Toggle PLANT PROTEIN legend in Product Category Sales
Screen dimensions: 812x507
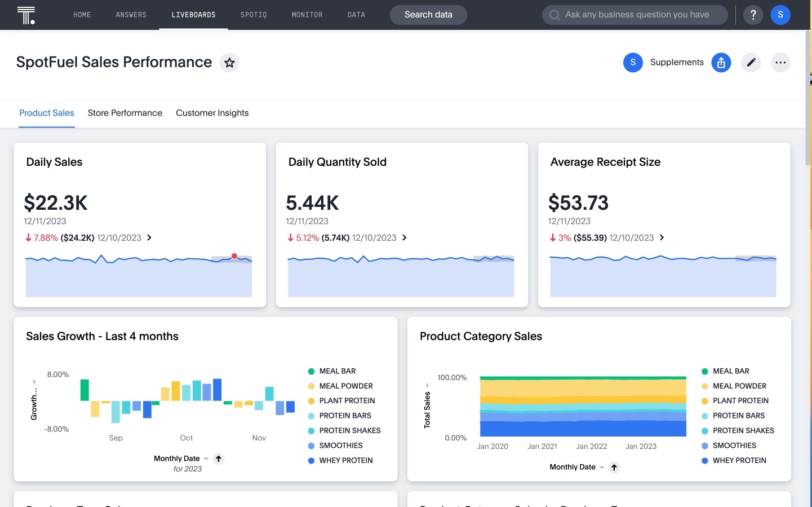[735, 400]
